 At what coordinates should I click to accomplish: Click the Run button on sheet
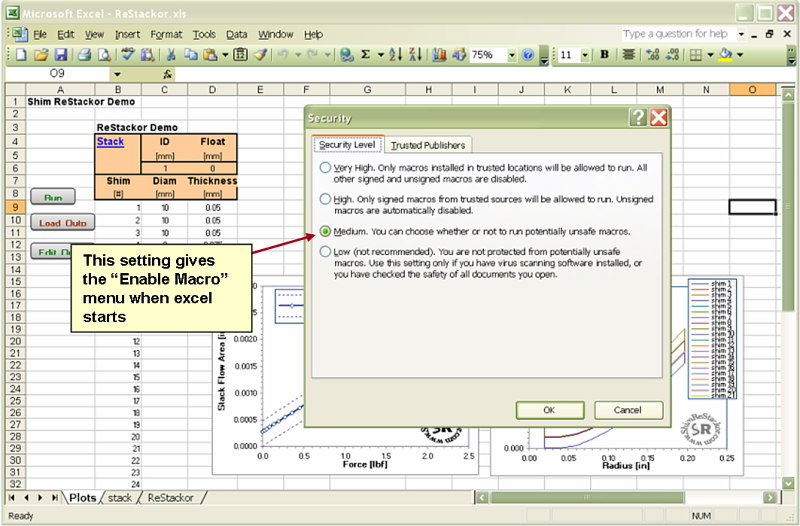tap(53, 196)
